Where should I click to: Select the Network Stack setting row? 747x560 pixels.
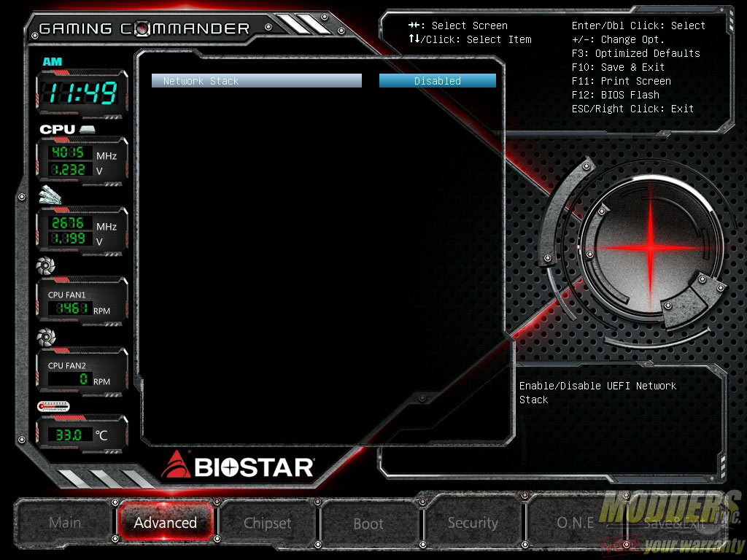tap(257, 81)
